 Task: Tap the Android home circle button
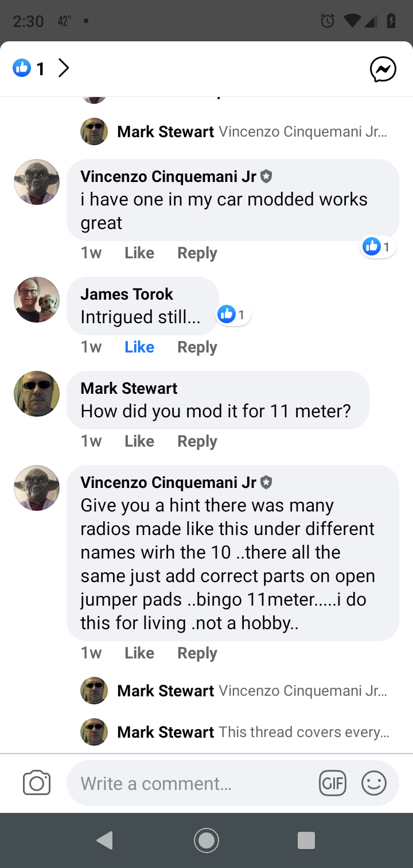(206, 840)
